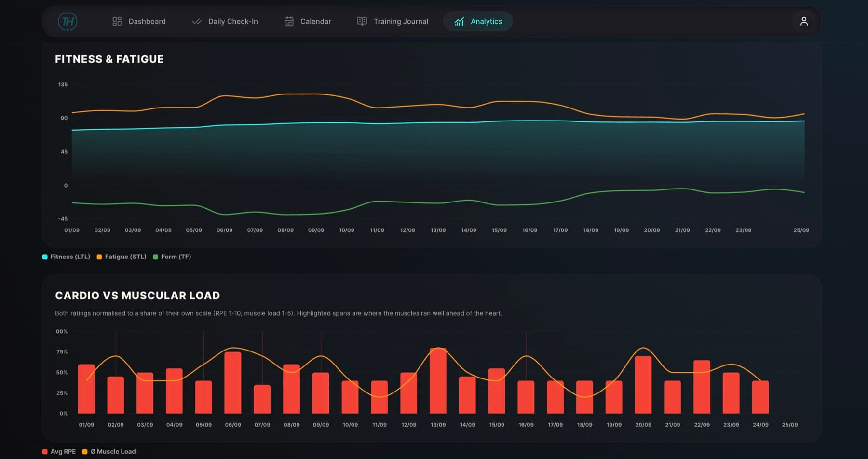Click the CARDIO VS MUSCULAR LOAD heading
This screenshot has width=868, height=459.
(137, 295)
